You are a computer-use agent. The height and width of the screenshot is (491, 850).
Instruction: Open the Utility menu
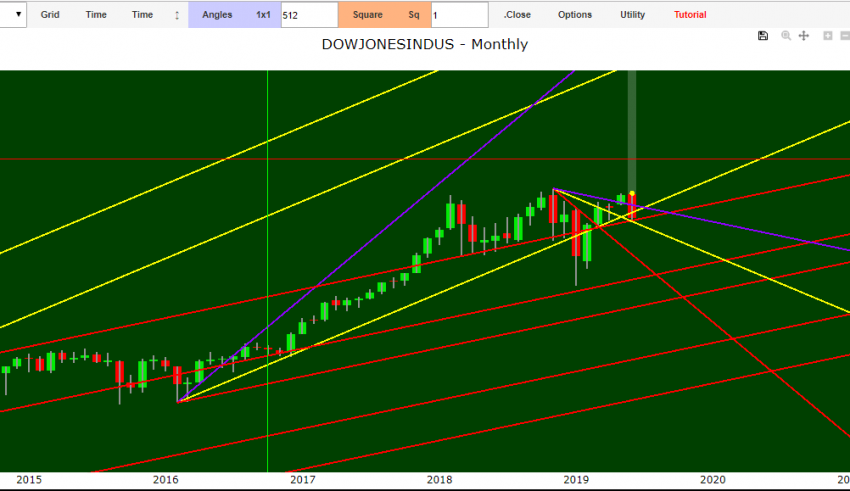(x=632, y=15)
